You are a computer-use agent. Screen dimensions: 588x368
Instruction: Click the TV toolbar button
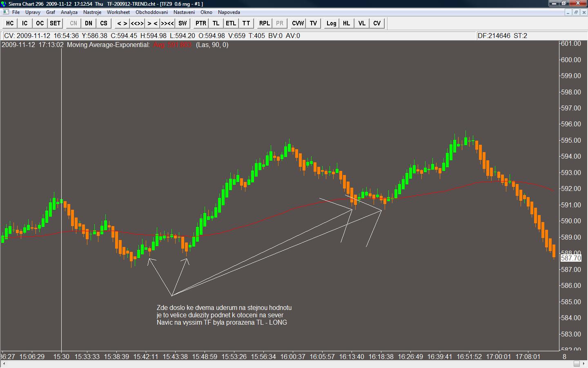(313, 23)
